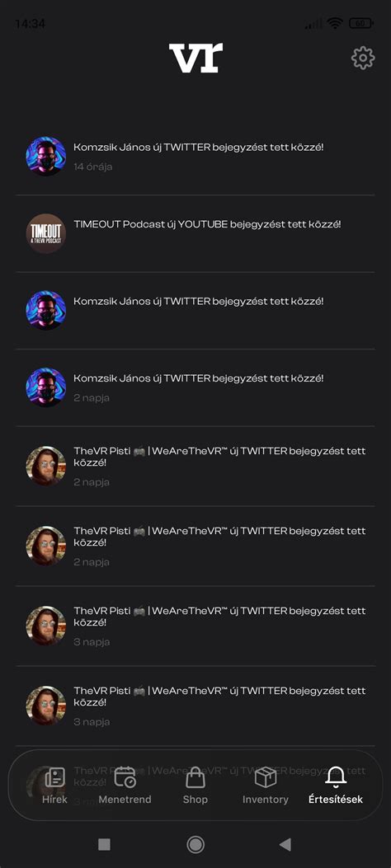Image resolution: width=391 pixels, height=868 pixels.
Task: Open the Hírek news tab
Action: [54, 785]
